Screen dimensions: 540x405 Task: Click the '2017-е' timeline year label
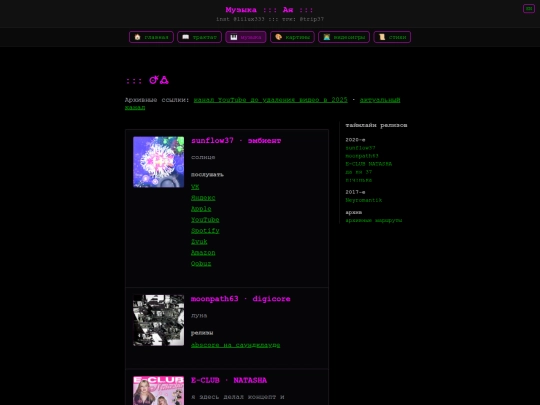click(x=355, y=192)
